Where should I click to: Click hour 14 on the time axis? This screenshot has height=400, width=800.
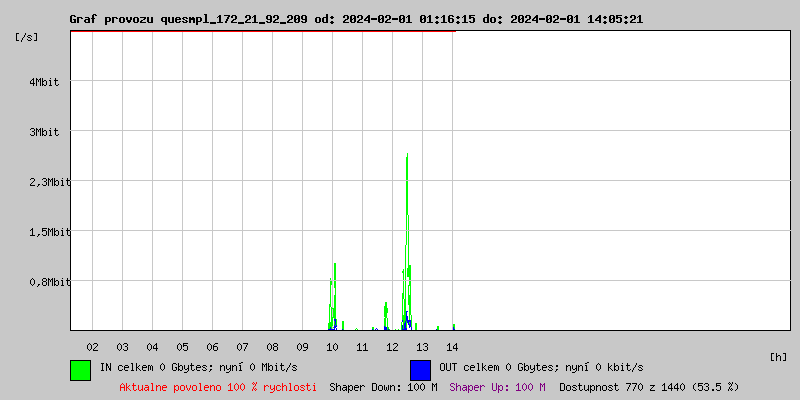(x=452, y=347)
